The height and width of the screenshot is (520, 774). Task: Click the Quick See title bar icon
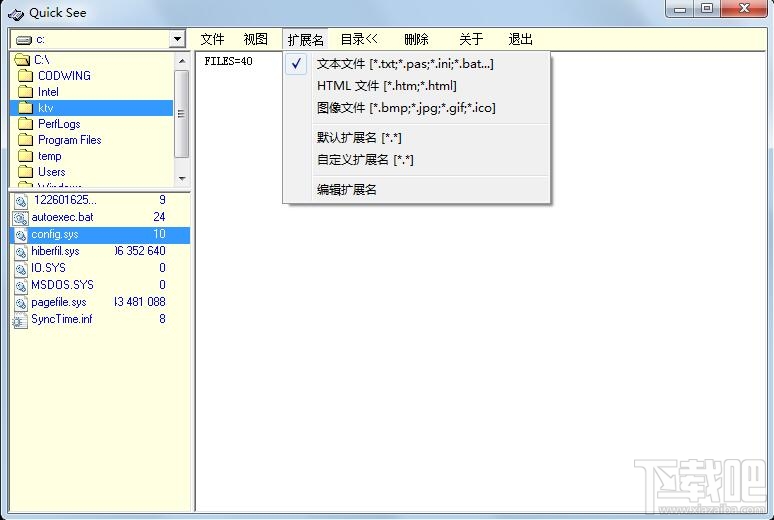click(x=15, y=14)
